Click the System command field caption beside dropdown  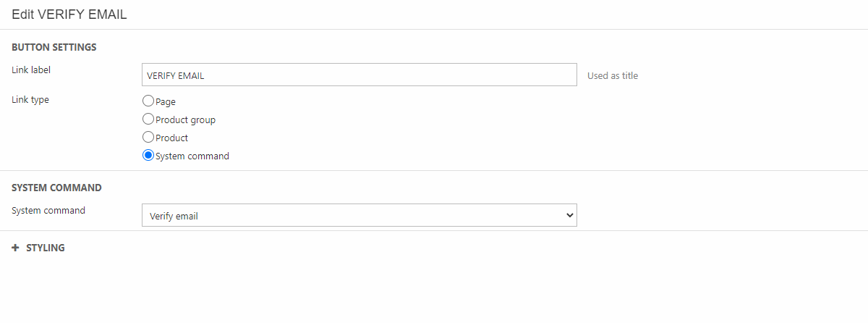pyautogui.click(x=48, y=211)
